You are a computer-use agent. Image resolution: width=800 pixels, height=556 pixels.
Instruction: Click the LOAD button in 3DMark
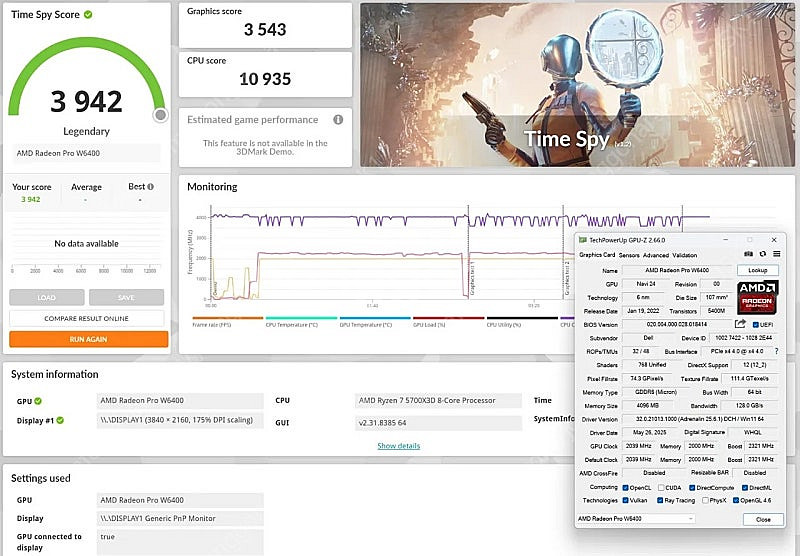pyautogui.click(x=46, y=297)
